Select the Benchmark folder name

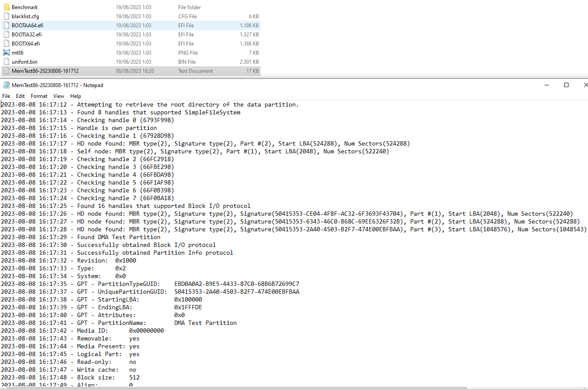pos(25,7)
